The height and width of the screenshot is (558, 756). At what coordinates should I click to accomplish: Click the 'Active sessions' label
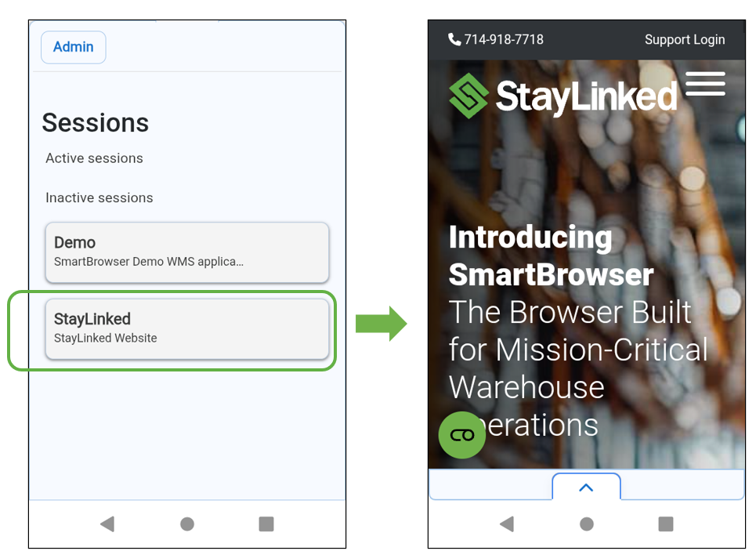click(95, 158)
